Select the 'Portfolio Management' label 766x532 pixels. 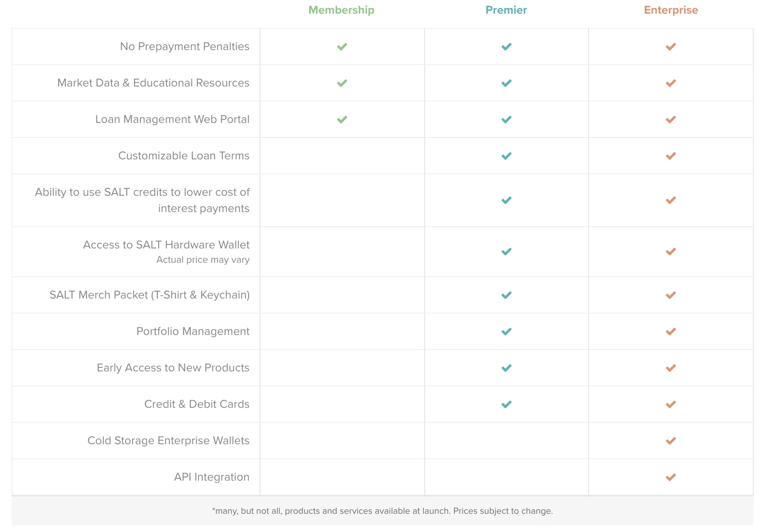point(193,331)
